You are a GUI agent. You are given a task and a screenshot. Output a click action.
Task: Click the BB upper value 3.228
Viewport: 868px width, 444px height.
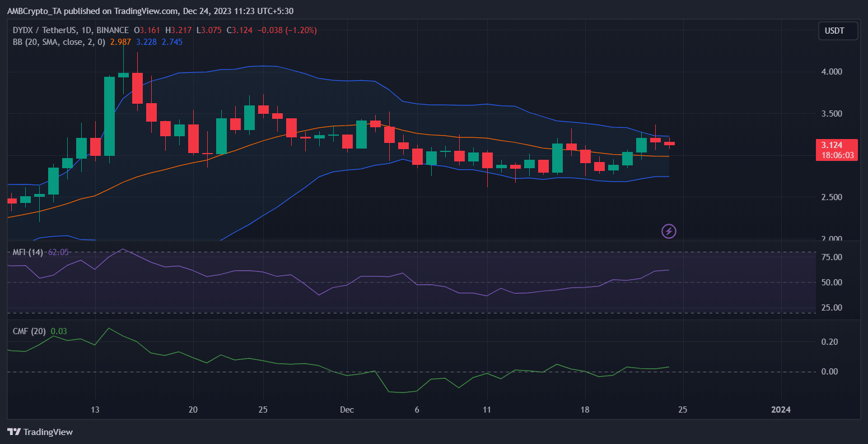[x=146, y=42]
